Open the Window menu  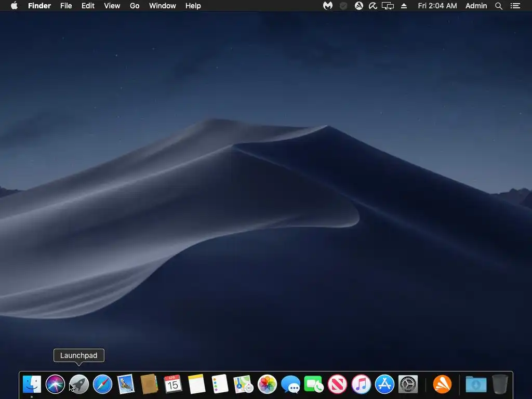(x=163, y=6)
